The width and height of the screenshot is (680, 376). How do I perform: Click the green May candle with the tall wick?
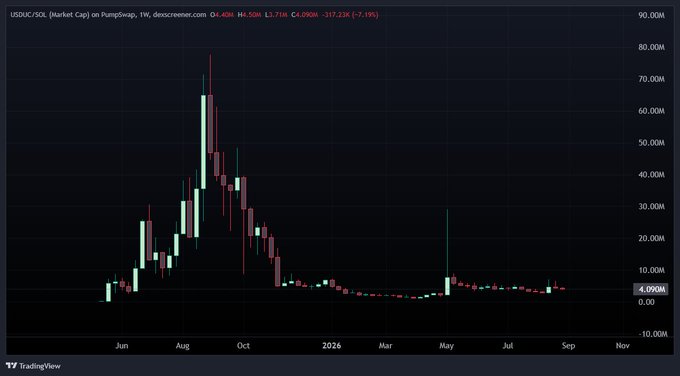pyautogui.click(x=448, y=286)
